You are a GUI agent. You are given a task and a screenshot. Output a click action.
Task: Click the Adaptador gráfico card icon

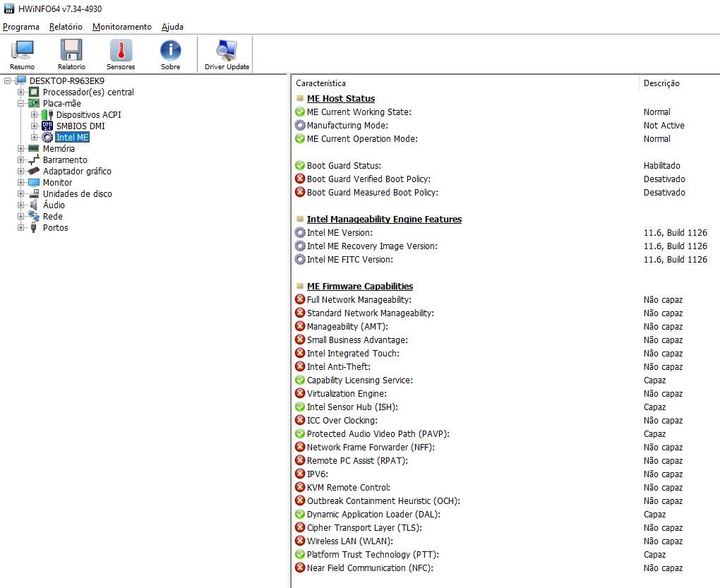pyautogui.click(x=33, y=171)
